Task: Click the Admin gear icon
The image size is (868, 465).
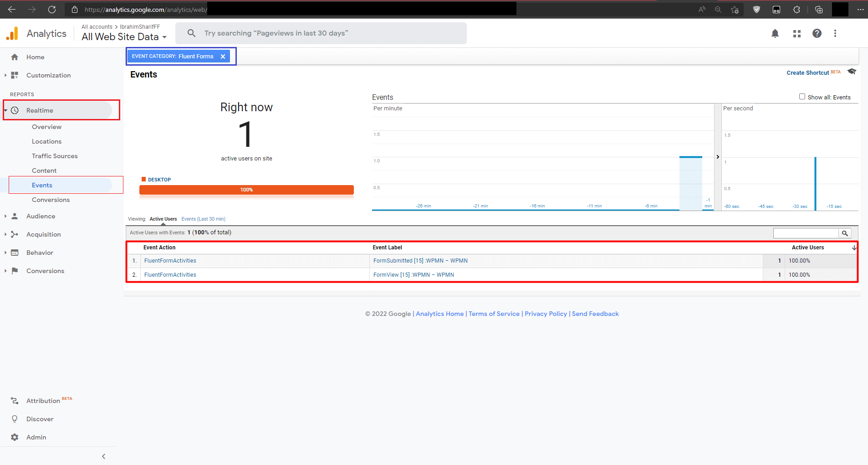Action: (x=15, y=437)
